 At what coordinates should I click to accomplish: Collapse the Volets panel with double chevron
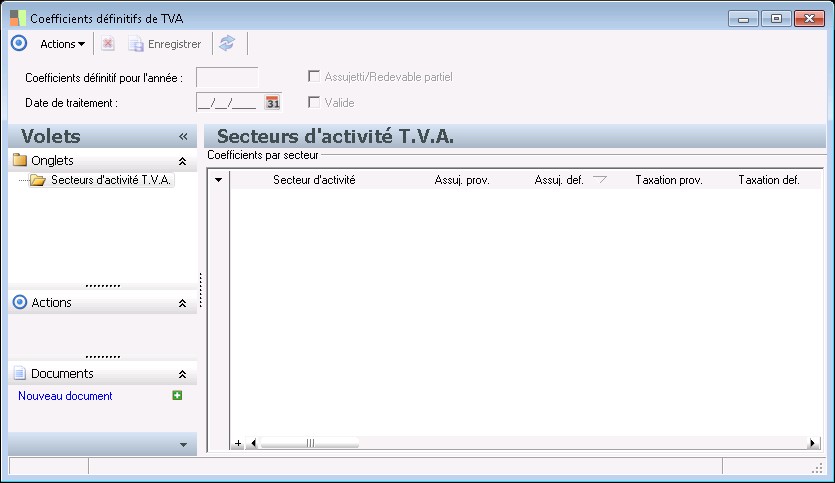pos(183,137)
